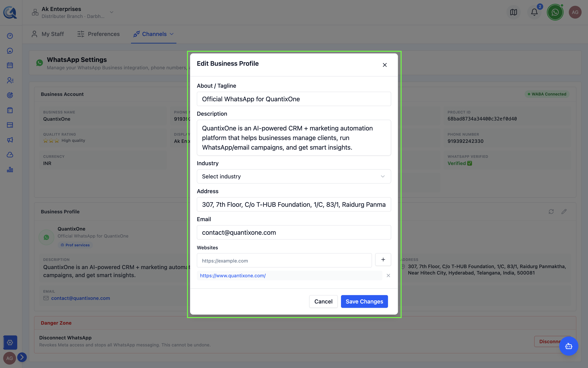Open the cloud icon in sidebar
Screen dimensions: 588x368
pos(10,155)
